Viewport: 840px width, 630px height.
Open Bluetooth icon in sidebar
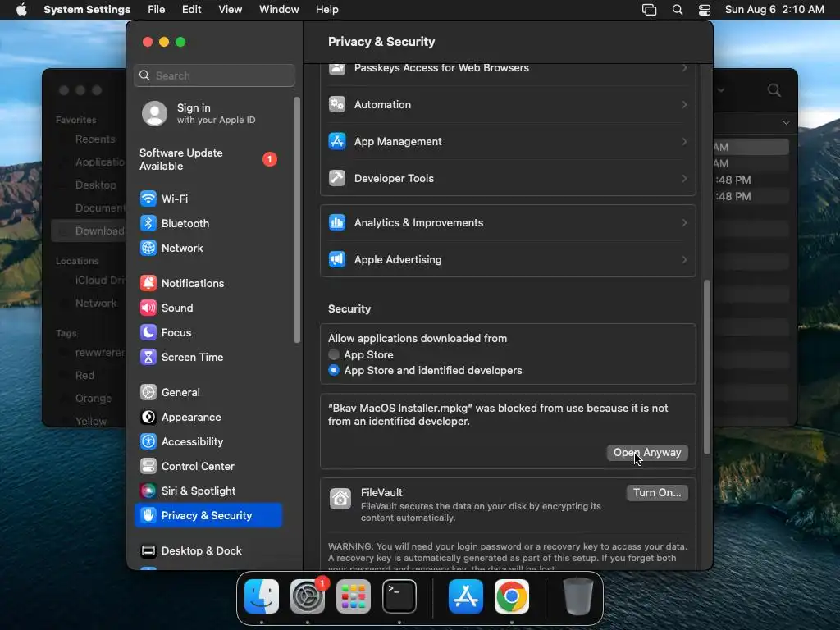[x=148, y=223]
